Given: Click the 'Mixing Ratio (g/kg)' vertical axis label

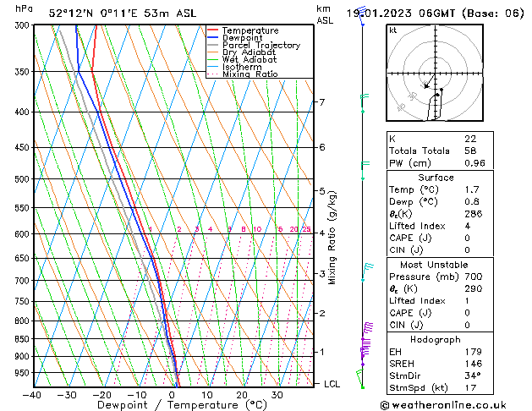Looking at the screenshot, I should [332, 238].
